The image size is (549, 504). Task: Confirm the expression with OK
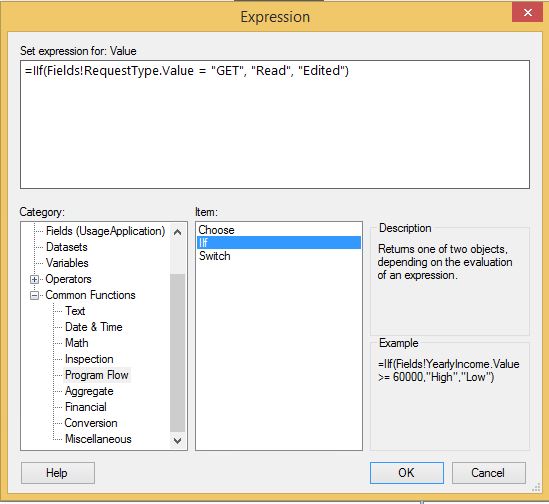[x=406, y=473]
